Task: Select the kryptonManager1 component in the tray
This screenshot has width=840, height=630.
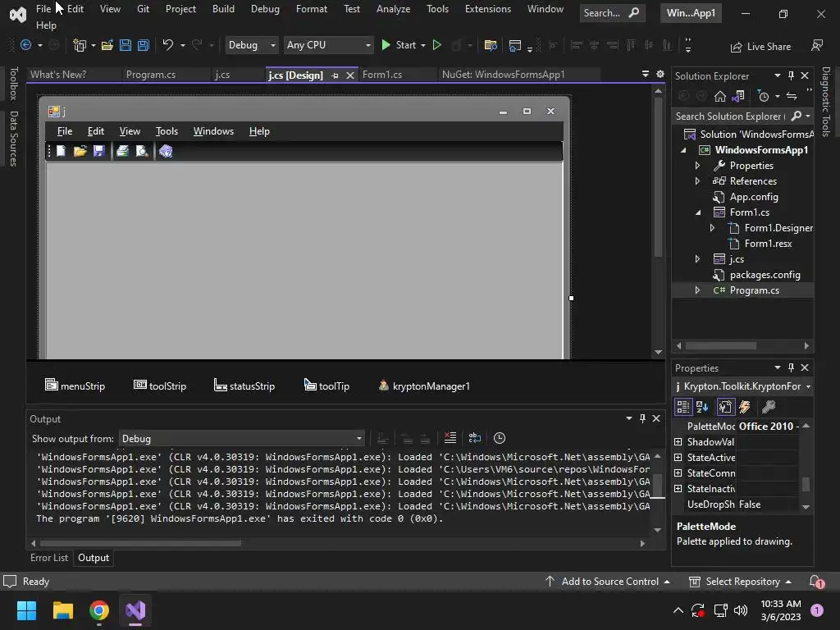Action: pyautogui.click(x=424, y=386)
